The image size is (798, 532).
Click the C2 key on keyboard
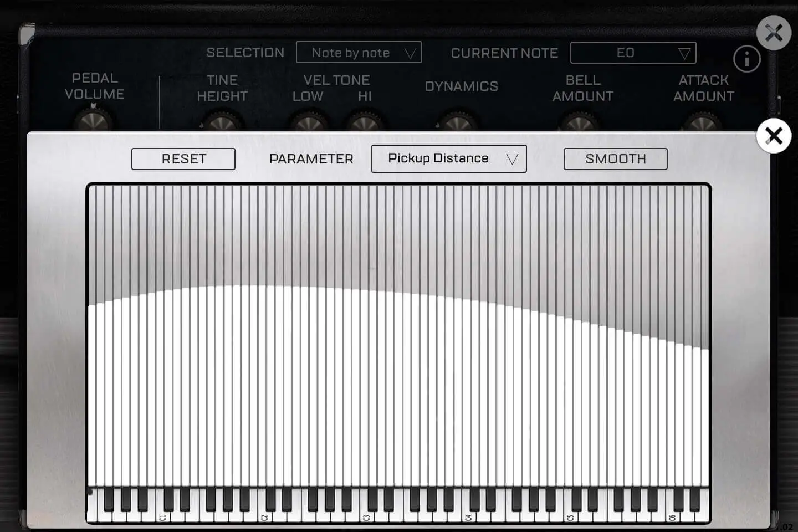coord(264,516)
